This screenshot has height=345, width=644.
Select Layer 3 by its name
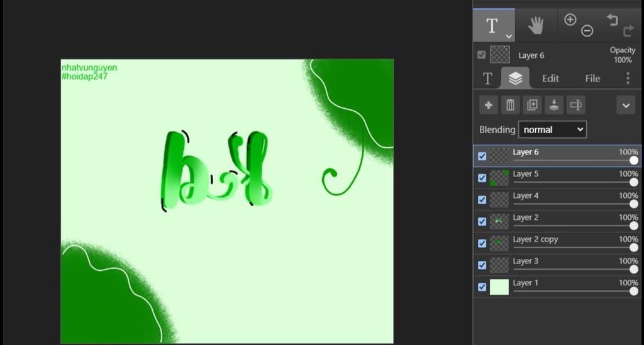pyautogui.click(x=525, y=261)
